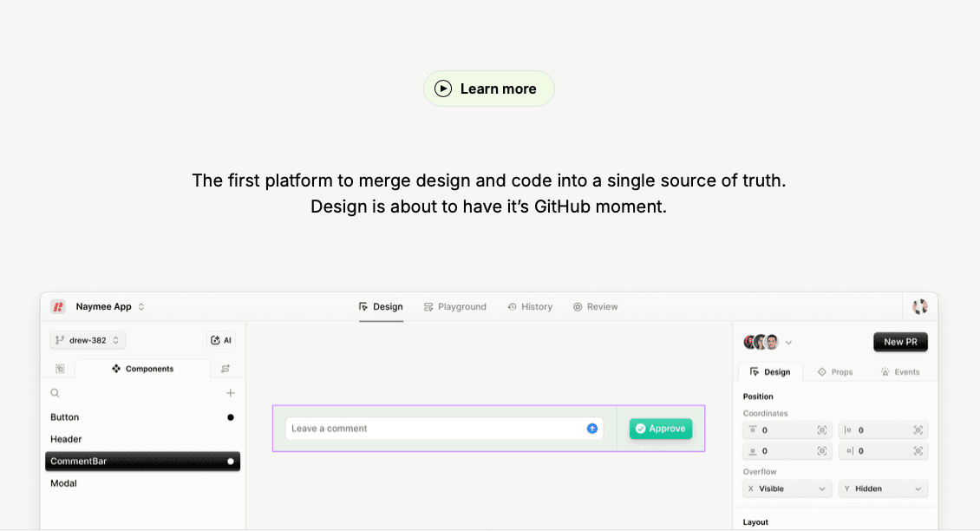Image resolution: width=980 pixels, height=531 pixels.
Task: Switch to the Playground tab
Action: point(455,306)
